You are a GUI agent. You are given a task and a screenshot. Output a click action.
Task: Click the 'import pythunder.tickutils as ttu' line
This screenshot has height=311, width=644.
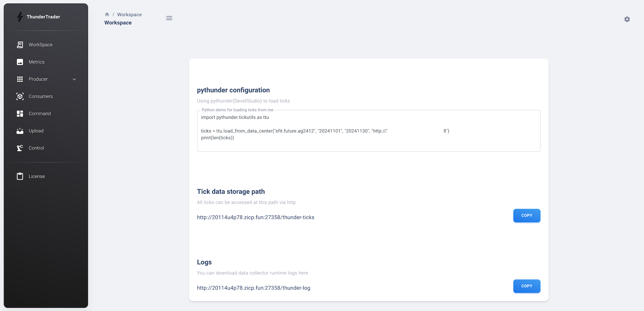click(x=235, y=117)
